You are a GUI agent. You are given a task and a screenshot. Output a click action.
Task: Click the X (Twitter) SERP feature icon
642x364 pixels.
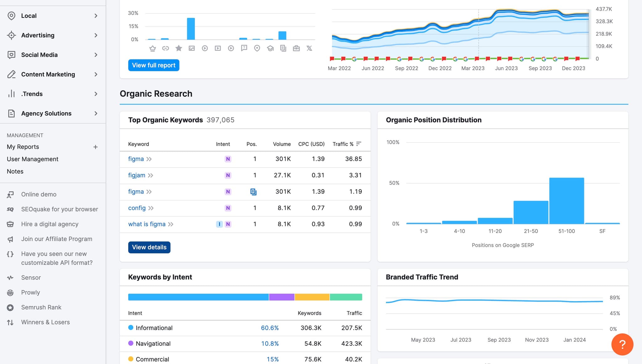click(x=309, y=48)
